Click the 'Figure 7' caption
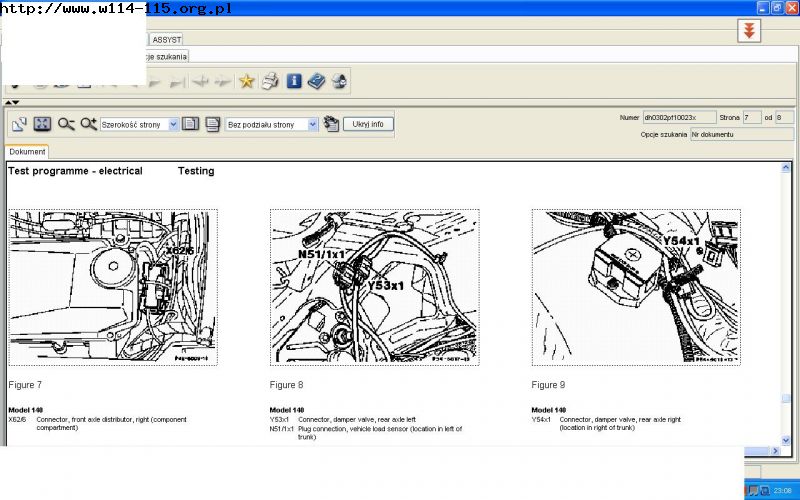 pyautogui.click(x=25, y=385)
